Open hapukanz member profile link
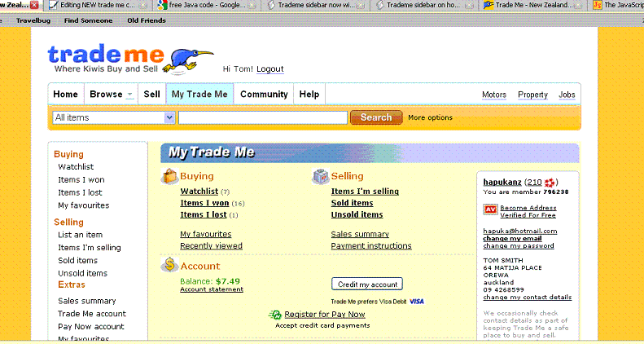The image size is (644, 344). click(x=502, y=182)
